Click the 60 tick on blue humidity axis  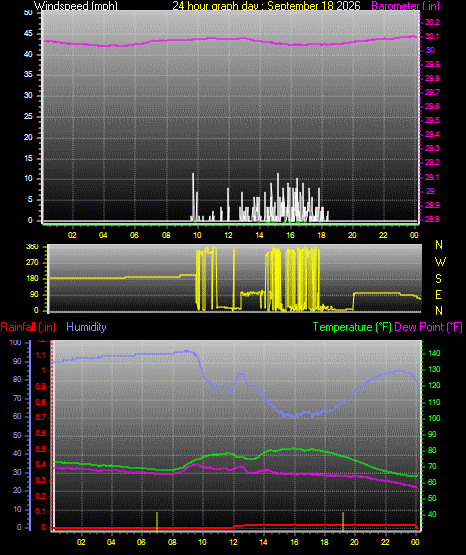click(17, 417)
